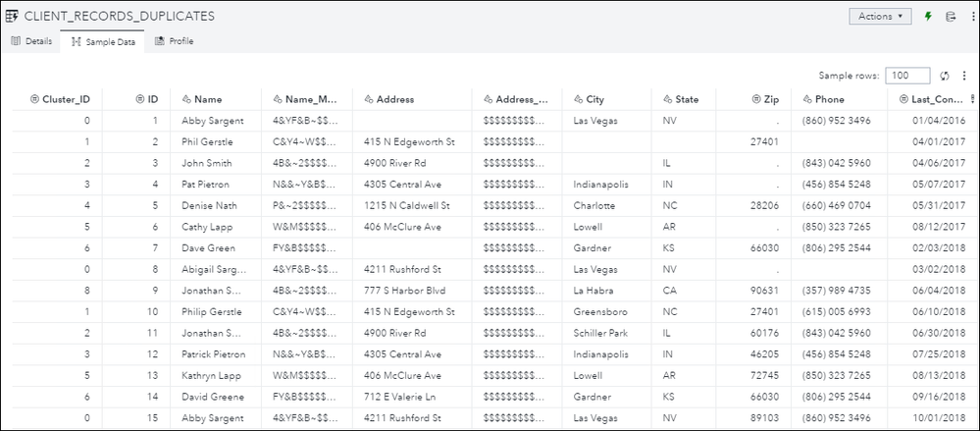The image size is (980, 431).
Task: Click the Cluster_ID column header
Action: coord(58,99)
